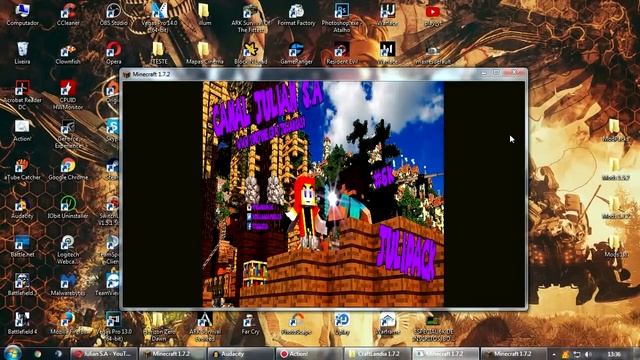
Task: Click the pinned Chrome icon on taskbar
Action: pos(38,353)
